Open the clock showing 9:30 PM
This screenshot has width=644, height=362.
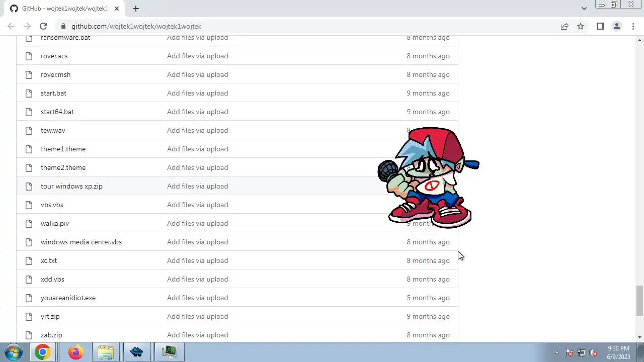[x=618, y=352]
